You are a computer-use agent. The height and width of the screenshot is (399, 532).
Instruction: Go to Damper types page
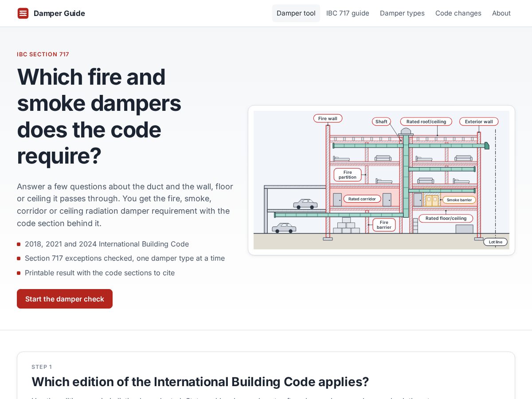[x=402, y=13]
